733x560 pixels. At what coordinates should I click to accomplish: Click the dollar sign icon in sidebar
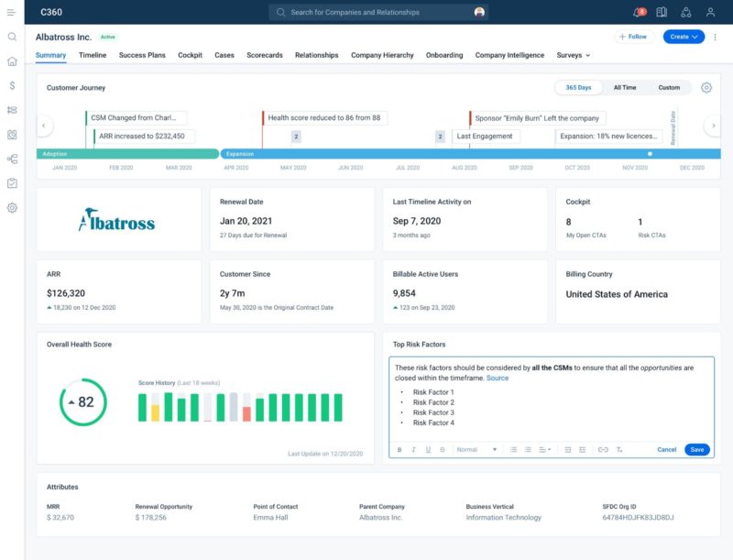pos(12,85)
